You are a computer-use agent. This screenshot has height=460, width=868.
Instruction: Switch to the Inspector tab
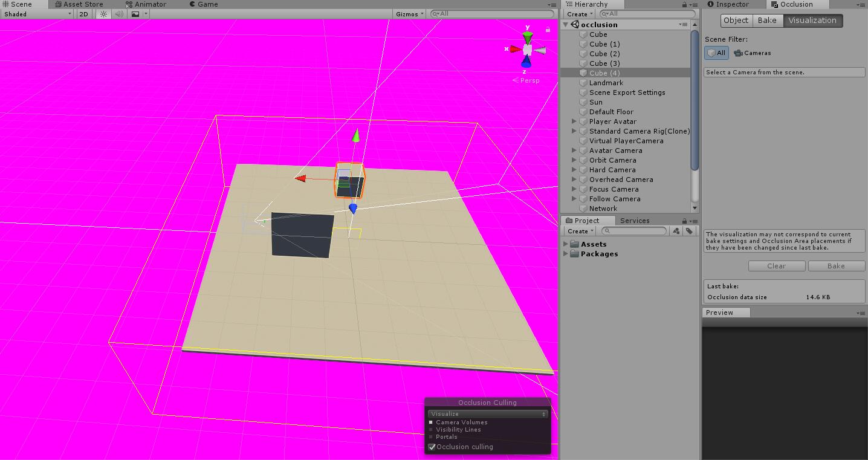pos(728,4)
